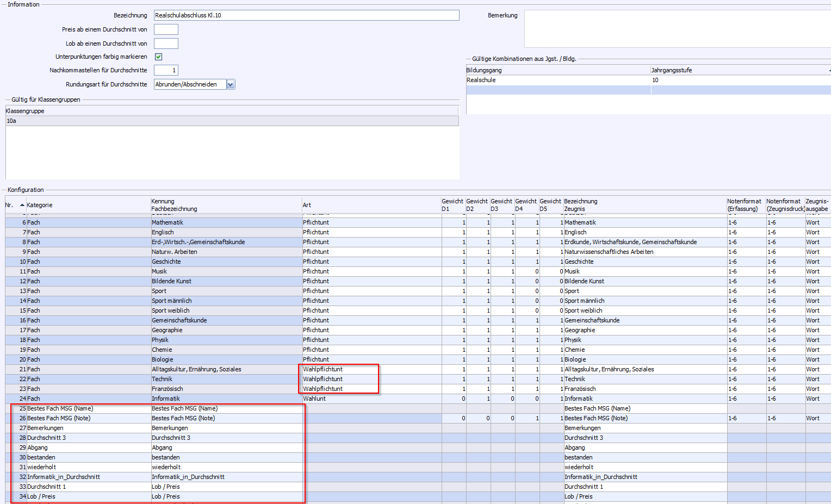This screenshot has width=831, height=504.
Task: Toggle 'Unterpunktungen farbig markieren' checkbox
Action: point(158,57)
